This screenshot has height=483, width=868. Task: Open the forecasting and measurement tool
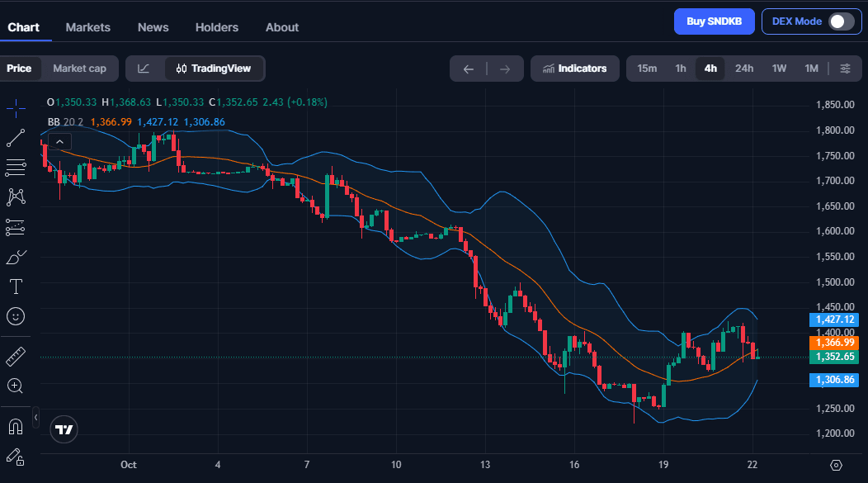click(16, 227)
